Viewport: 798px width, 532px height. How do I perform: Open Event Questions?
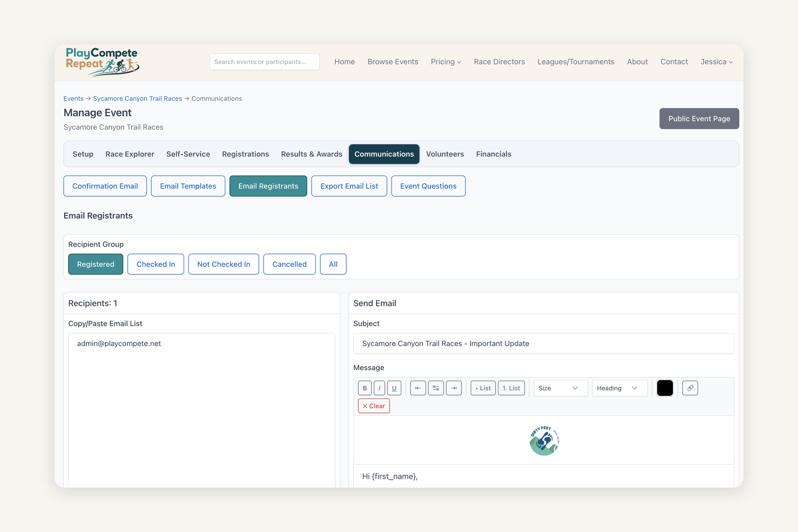tap(428, 186)
